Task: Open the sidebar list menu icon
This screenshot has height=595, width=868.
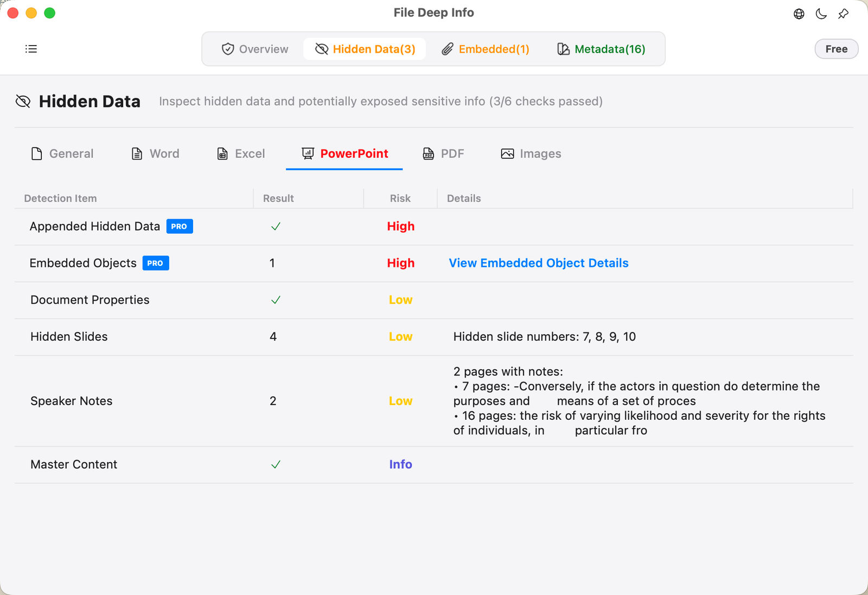Action: [31, 49]
